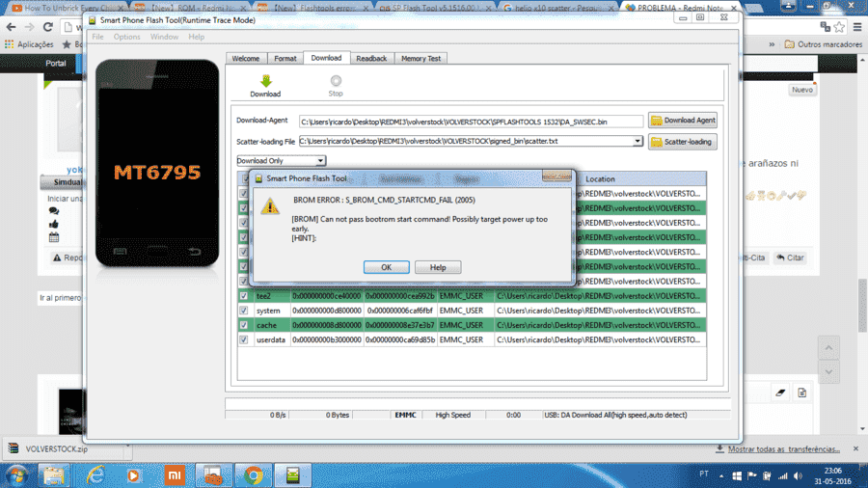
Task: Click OK in BROM error dialog
Action: 387,267
